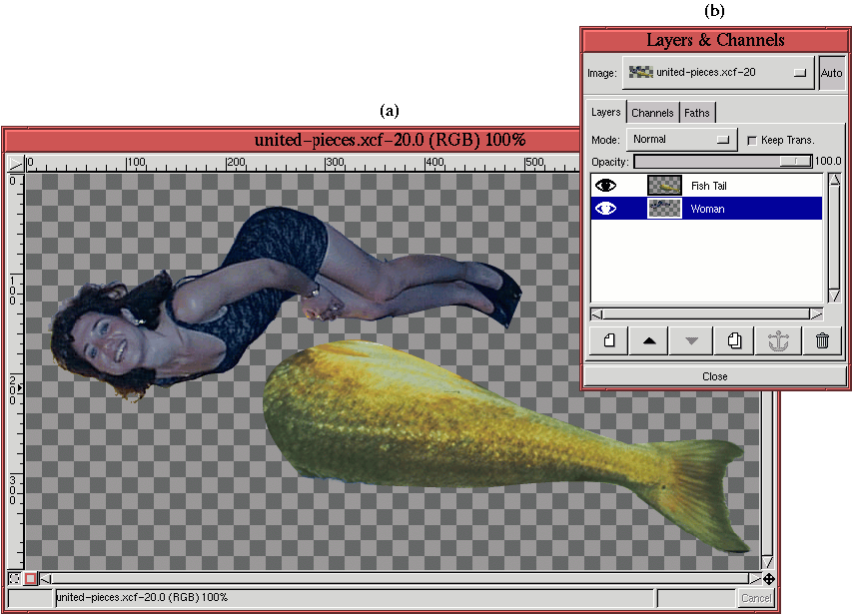Click the New Layer button icon
Viewport: 852px width, 616px height.
(x=608, y=340)
